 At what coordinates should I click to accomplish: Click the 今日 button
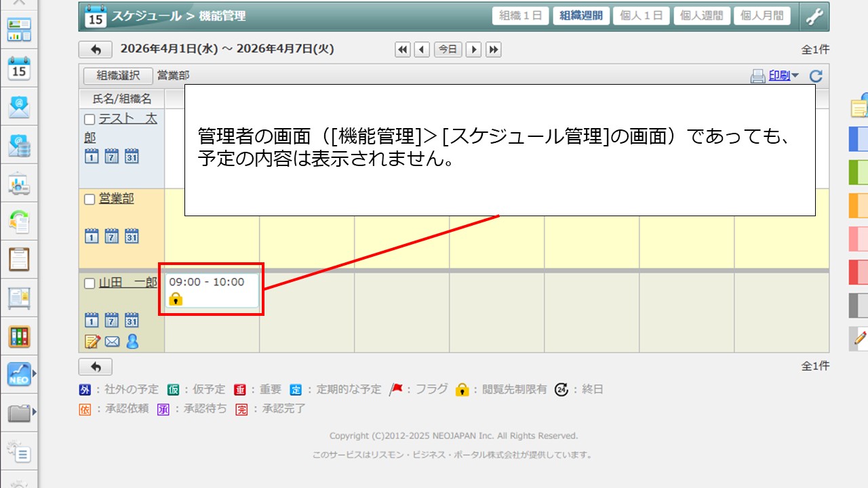pos(448,49)
